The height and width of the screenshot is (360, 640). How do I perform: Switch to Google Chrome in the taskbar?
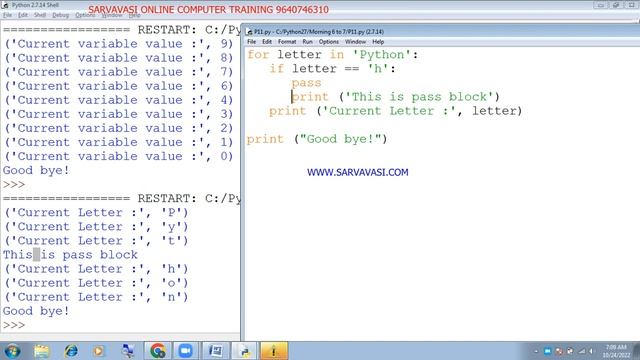point(158,351)
